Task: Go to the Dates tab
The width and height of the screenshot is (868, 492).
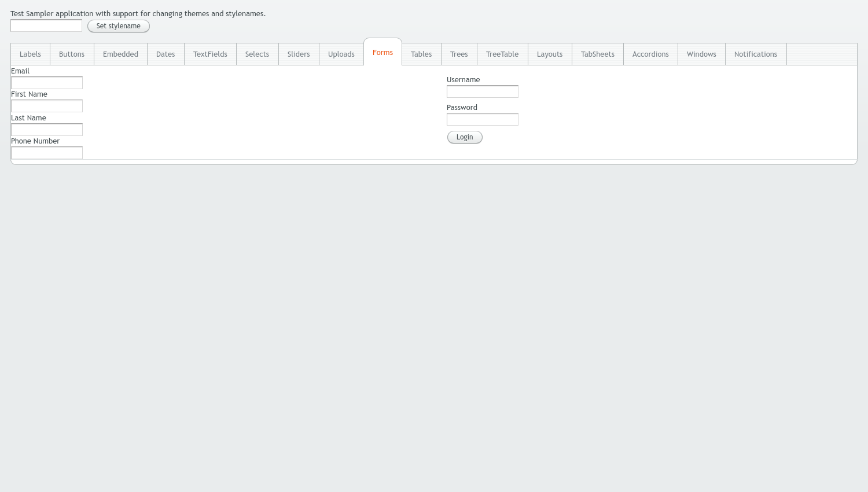Action: [165, 54]
